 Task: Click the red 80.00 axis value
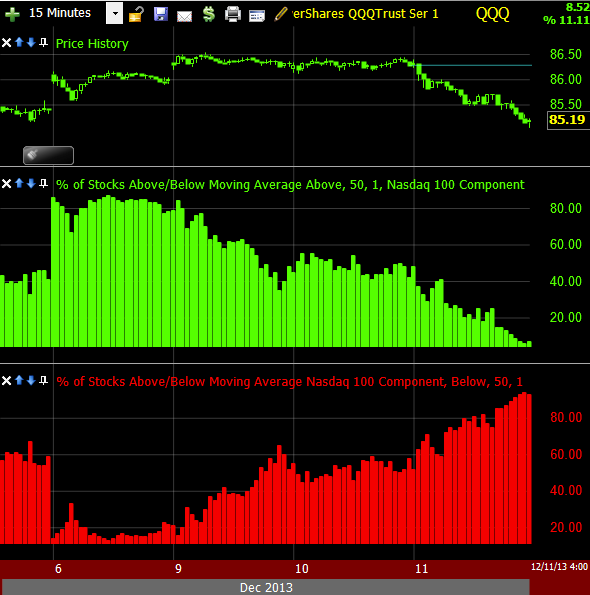566,417
